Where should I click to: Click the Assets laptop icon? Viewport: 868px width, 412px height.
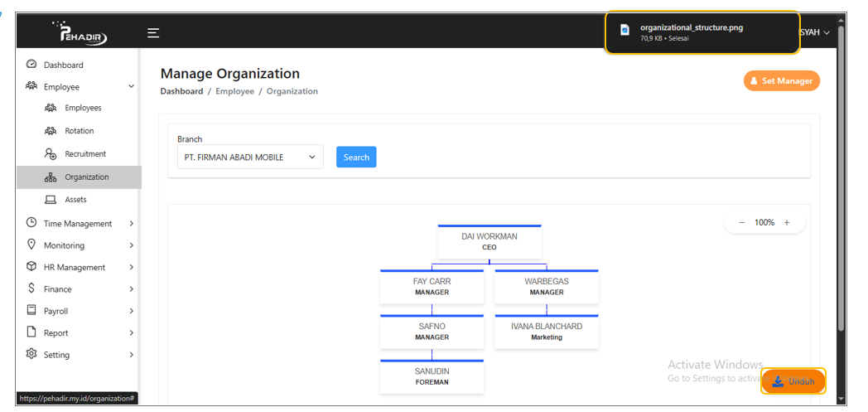tap(50, 200)
